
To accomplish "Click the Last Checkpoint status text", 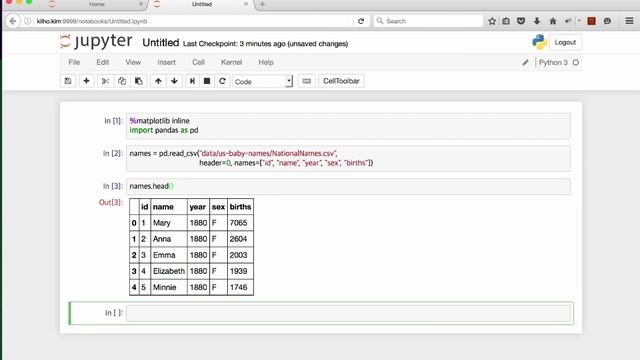I will point(265,44).
